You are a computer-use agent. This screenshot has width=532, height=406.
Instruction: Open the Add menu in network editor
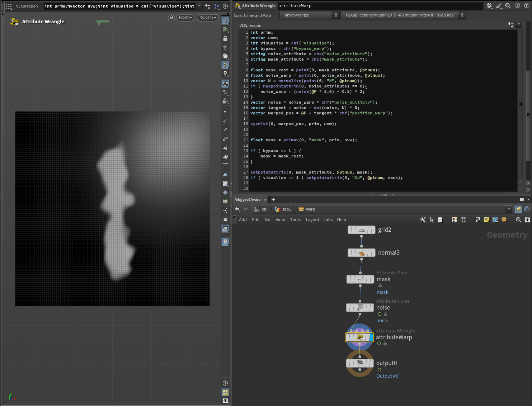[243, 220]
